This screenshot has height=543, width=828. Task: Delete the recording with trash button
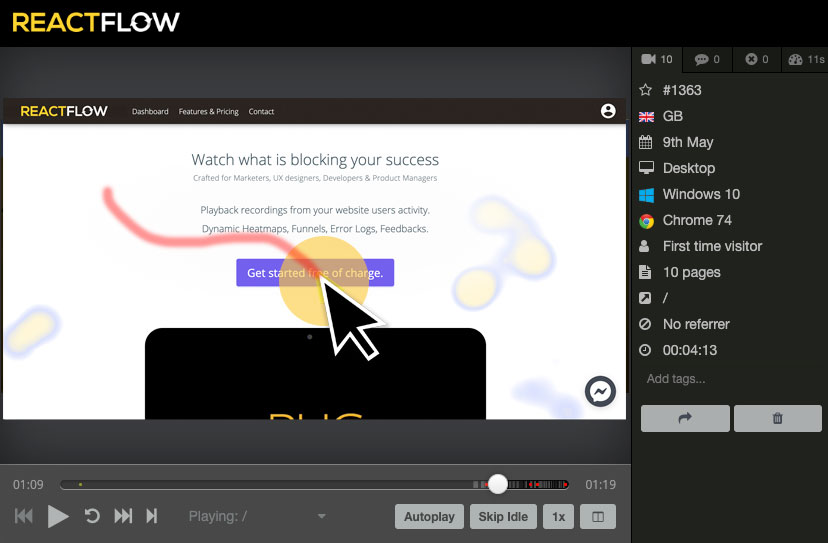click(777, 418)
